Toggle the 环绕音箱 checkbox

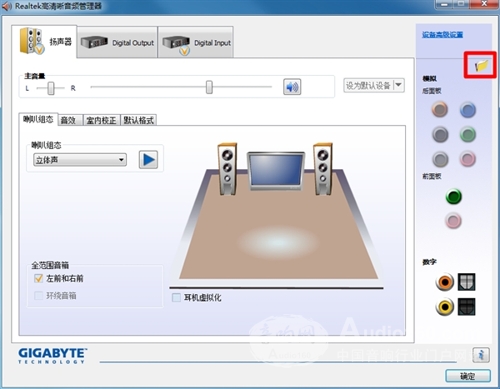click(x=39, y=295)
